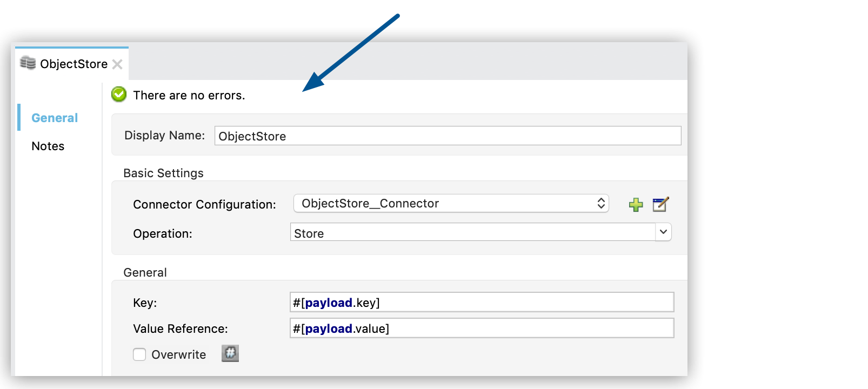Open the Notes side tab
This screenshot has height=389, width=868.
click(x=48, y=146)
